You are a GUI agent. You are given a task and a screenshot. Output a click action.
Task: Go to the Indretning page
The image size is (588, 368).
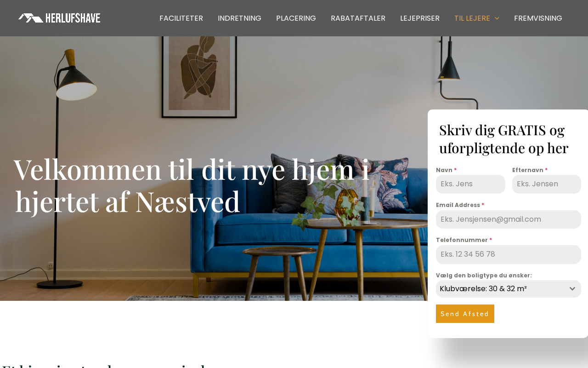(239, 18)
